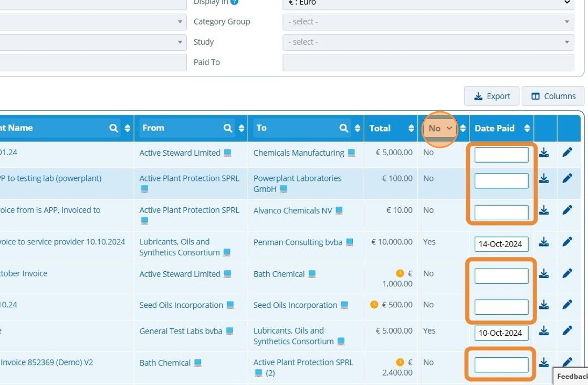Search icon in the From column header
The width and height of the screenshot is (588, 385).
click(x=228, y=128)
